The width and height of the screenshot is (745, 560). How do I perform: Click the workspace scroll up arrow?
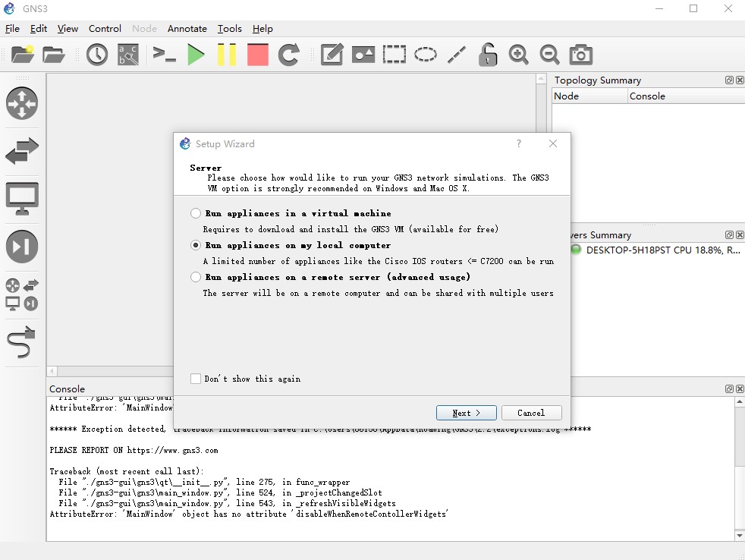point(541,79)
